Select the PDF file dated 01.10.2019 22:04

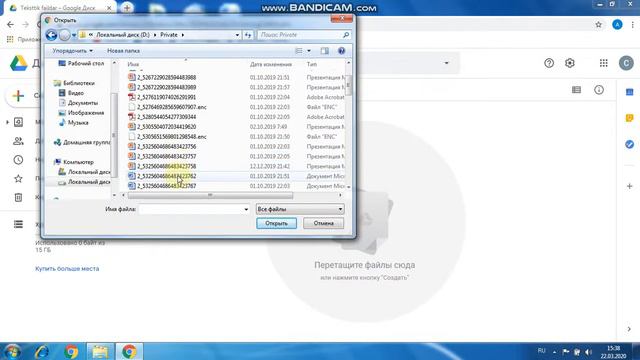236,97
